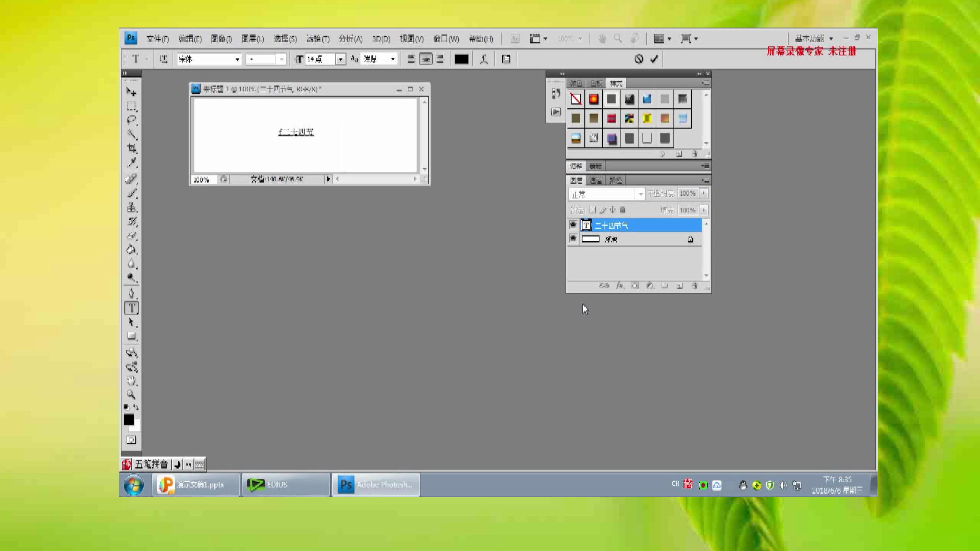
Task: Select the Paint Bucket tool
Action: [131, 249]
